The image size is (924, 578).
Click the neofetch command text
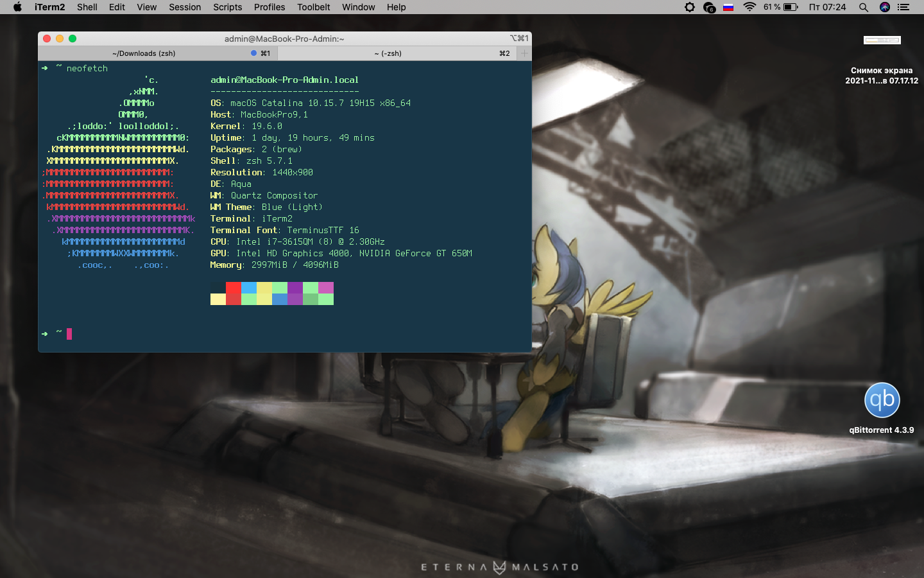point(87,68)
